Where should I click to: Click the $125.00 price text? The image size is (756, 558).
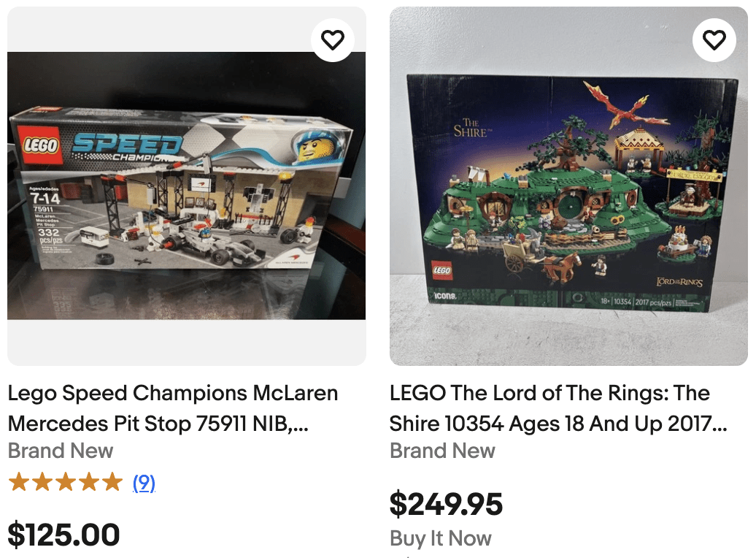click(x=63, y=535)
